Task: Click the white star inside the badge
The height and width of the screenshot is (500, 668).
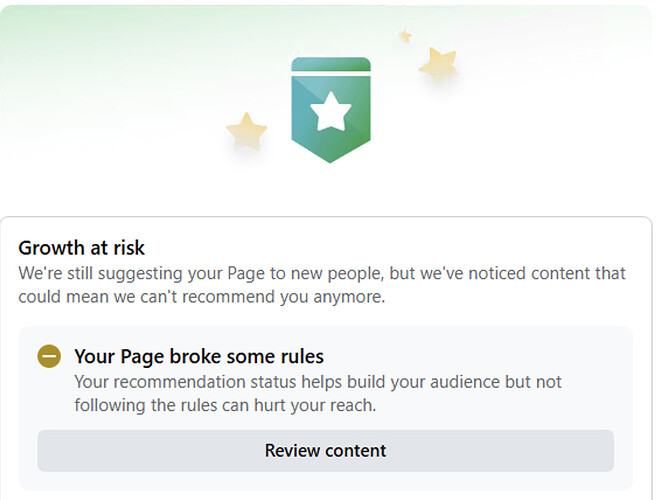Action: point(331,111)
